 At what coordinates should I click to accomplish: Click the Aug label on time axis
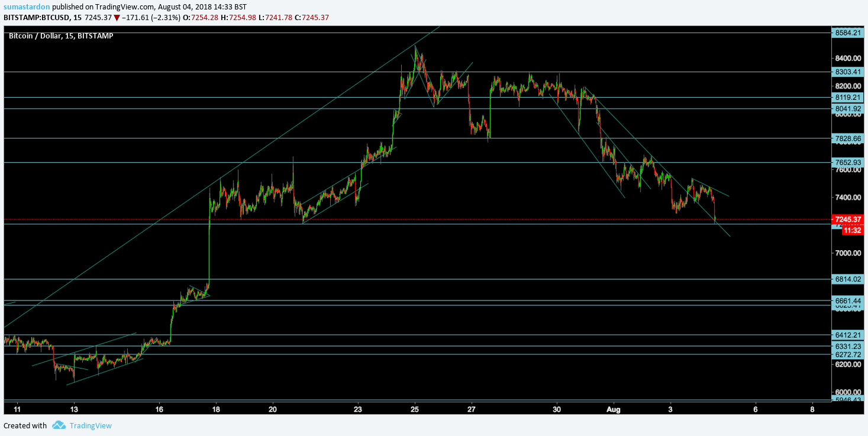(614, 409)
